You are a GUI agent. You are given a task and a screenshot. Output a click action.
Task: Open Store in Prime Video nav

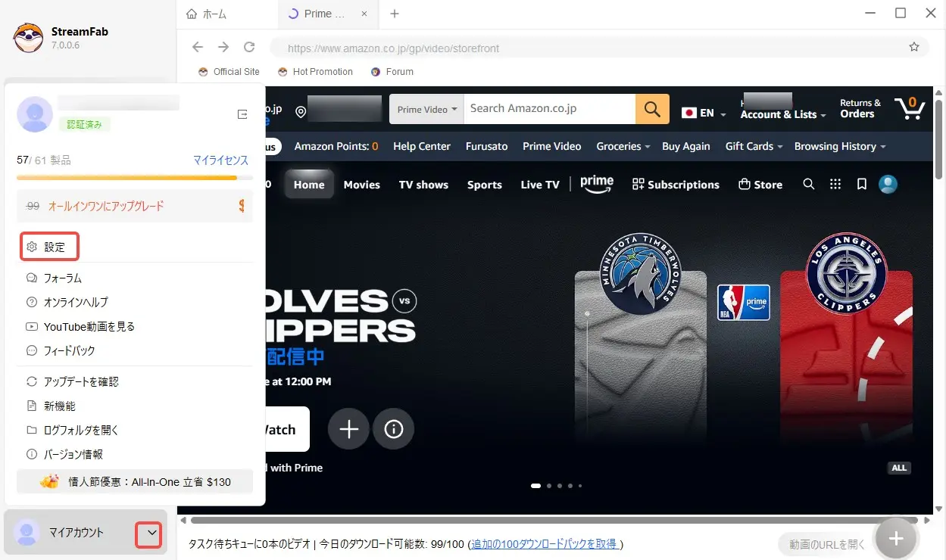click(x=760, y=185)
